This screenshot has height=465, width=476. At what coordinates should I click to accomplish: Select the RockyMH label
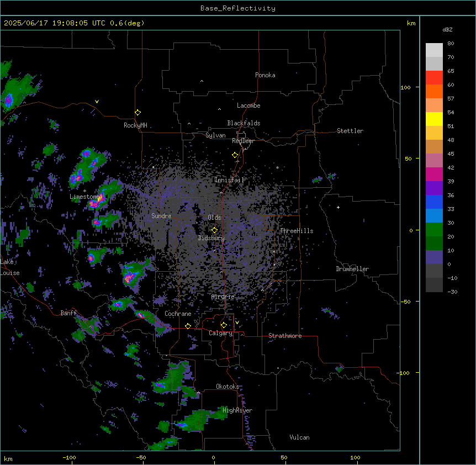coord(135,125)
